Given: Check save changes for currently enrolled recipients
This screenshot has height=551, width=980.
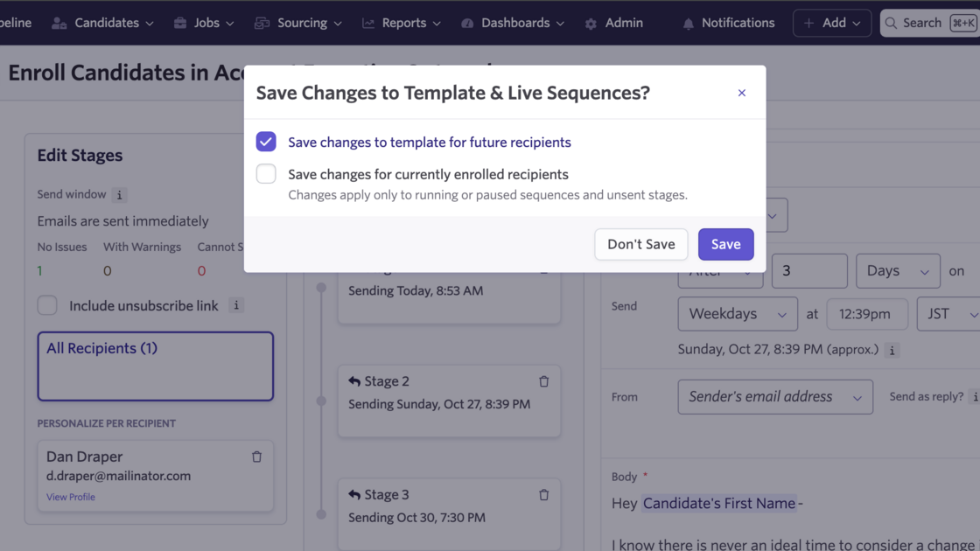Looking at the screenshot, I should 266,174.
